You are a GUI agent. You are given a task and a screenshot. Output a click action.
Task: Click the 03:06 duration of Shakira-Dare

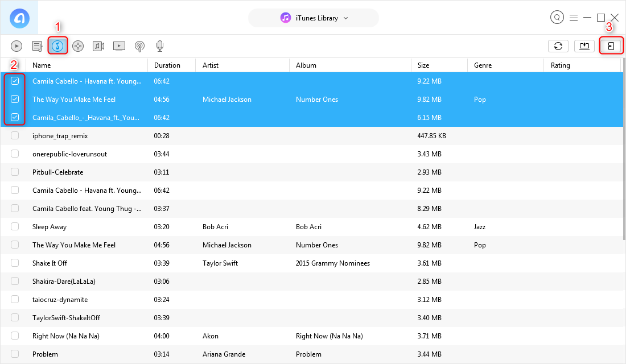pyautogui.click(x=161, y=282)
